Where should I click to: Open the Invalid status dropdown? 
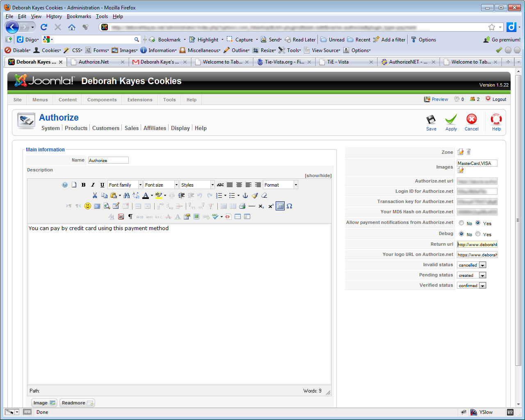tap(472, 265)
